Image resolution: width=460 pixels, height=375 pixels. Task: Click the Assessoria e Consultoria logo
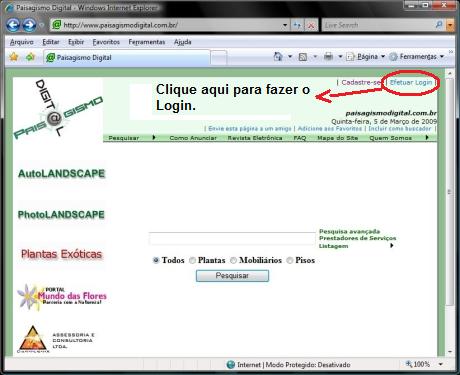[x=56, y=339]
